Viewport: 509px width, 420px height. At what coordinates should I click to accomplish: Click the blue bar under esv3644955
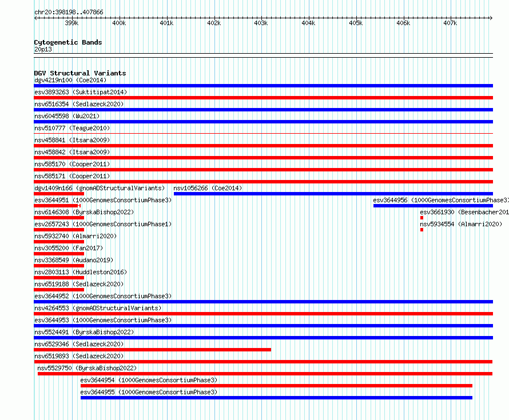click(x=277, y=398)
